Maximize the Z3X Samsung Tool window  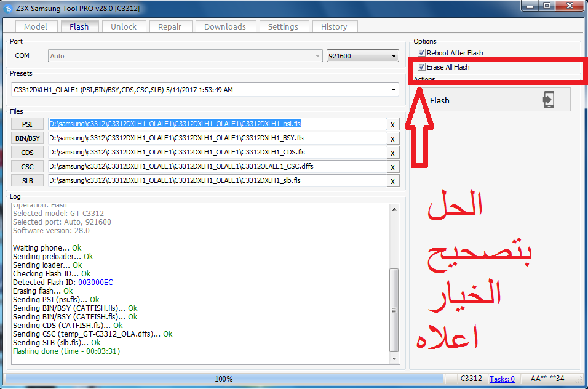tap(547, 6)
